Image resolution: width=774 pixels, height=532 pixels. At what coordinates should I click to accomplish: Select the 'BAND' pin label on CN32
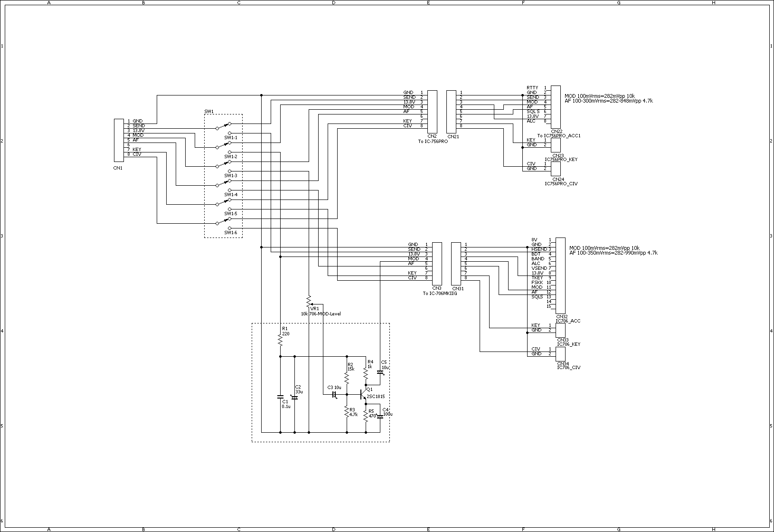pyautogui.click(x=538, y=259)
